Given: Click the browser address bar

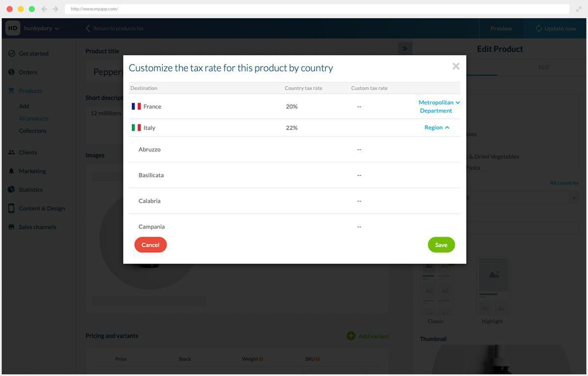Looking at the screenshot, I should point(314,9).
